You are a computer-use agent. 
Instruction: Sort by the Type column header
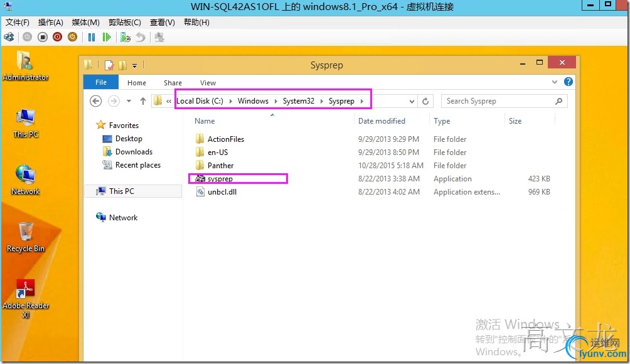pyautogui.click(x=442, y=121)
